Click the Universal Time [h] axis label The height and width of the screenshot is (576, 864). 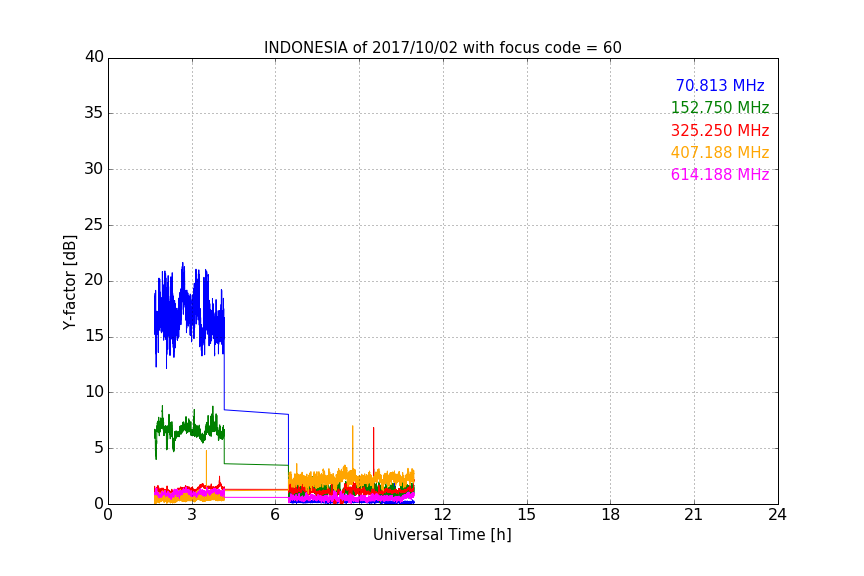[x=442, y=535]
